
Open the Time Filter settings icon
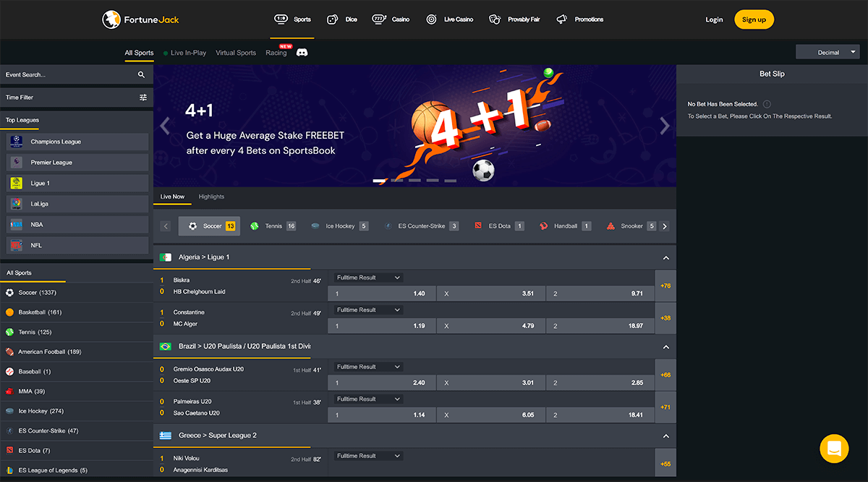[142, 97]
